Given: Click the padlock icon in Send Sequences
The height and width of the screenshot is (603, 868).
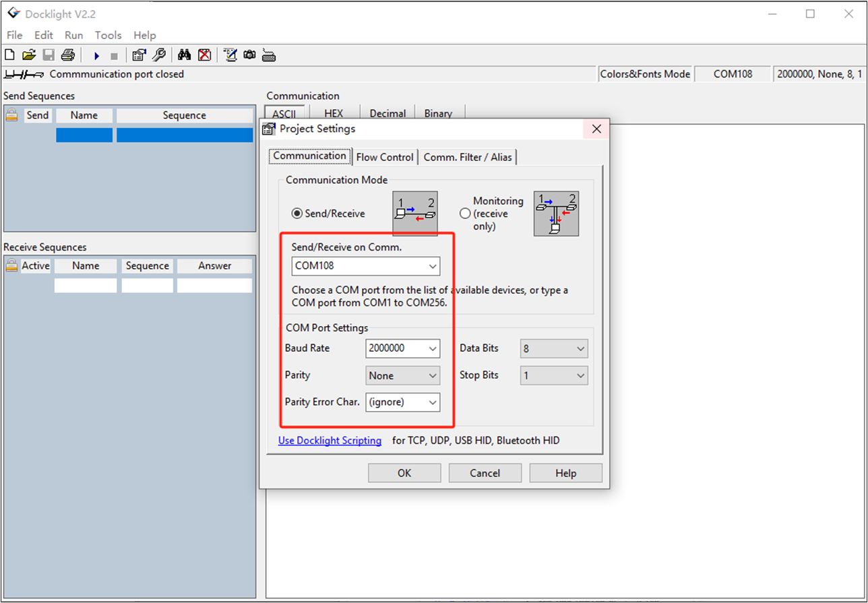Looking at the screenshot, I should click(x=11, y=115).
